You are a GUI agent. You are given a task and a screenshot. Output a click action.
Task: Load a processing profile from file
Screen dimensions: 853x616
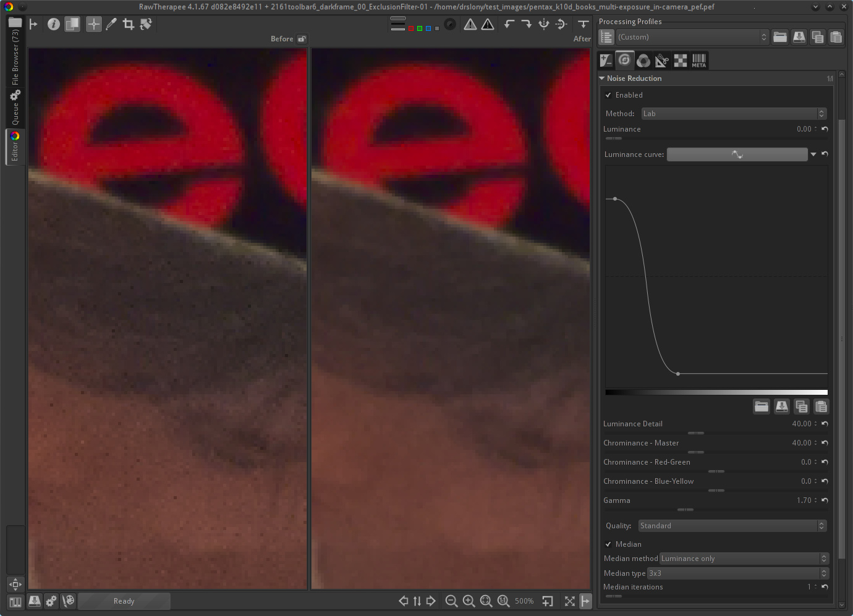coord(780,37)
